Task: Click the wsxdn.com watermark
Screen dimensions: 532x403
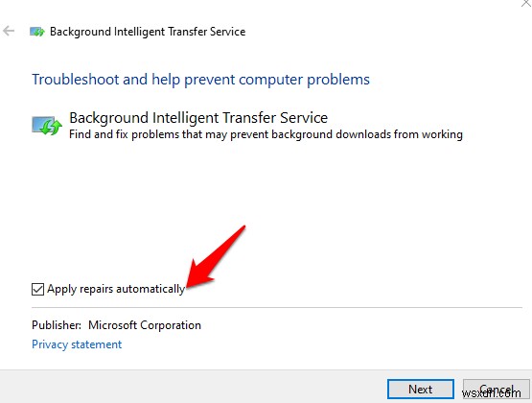Action: click(x=492, y=393)
